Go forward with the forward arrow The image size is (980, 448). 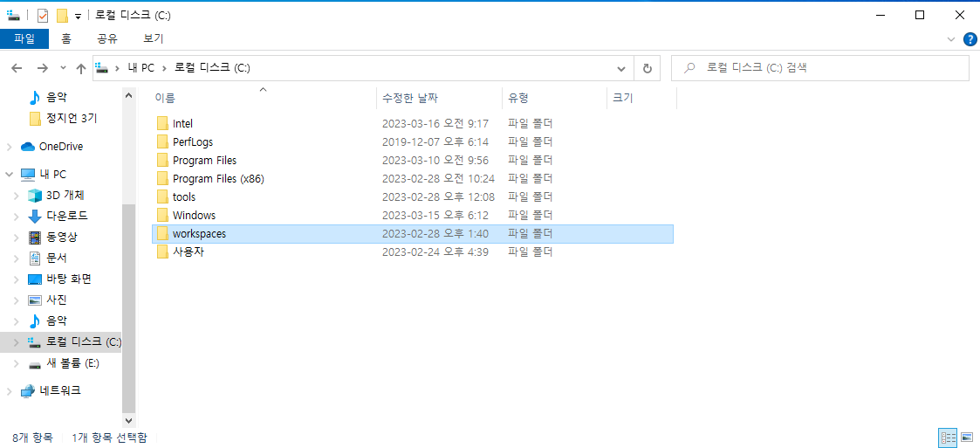point(43,68)
